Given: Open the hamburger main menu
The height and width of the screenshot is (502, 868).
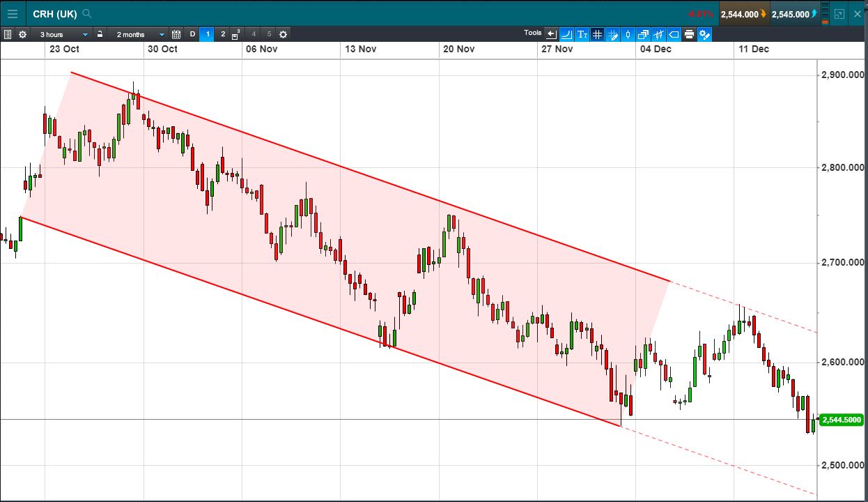Looking at the screenshot, I should coord(13,13).
